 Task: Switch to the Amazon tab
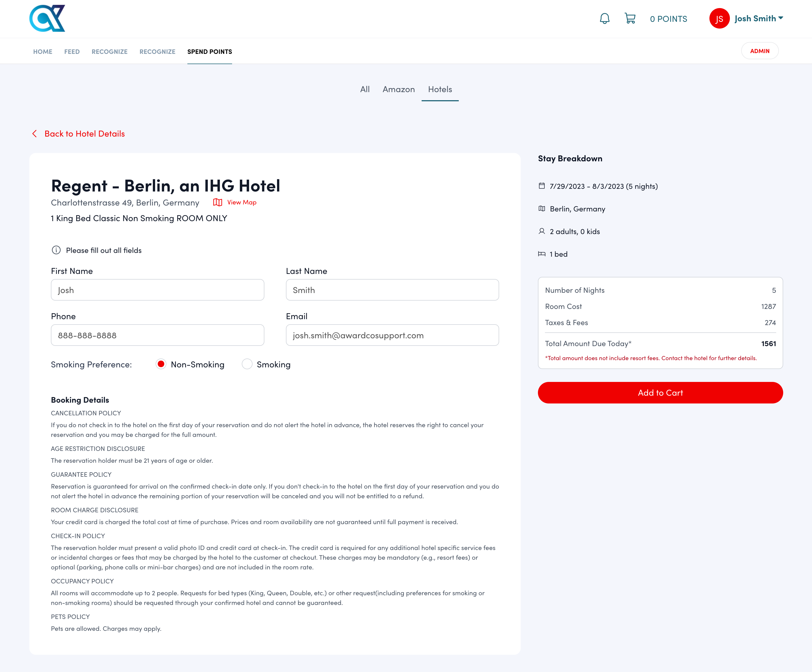point(398,89)
